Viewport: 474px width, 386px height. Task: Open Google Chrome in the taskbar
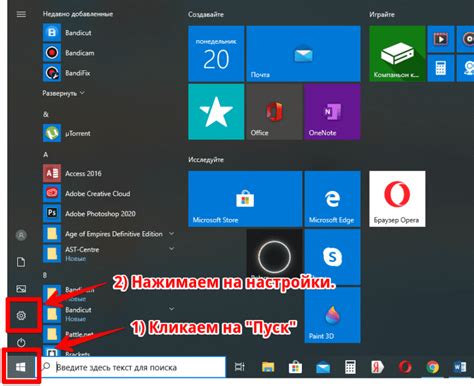click(432, 367)
